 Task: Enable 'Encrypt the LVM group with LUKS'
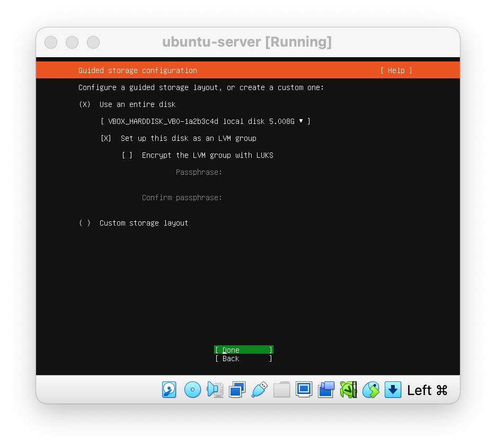point(127,155)
